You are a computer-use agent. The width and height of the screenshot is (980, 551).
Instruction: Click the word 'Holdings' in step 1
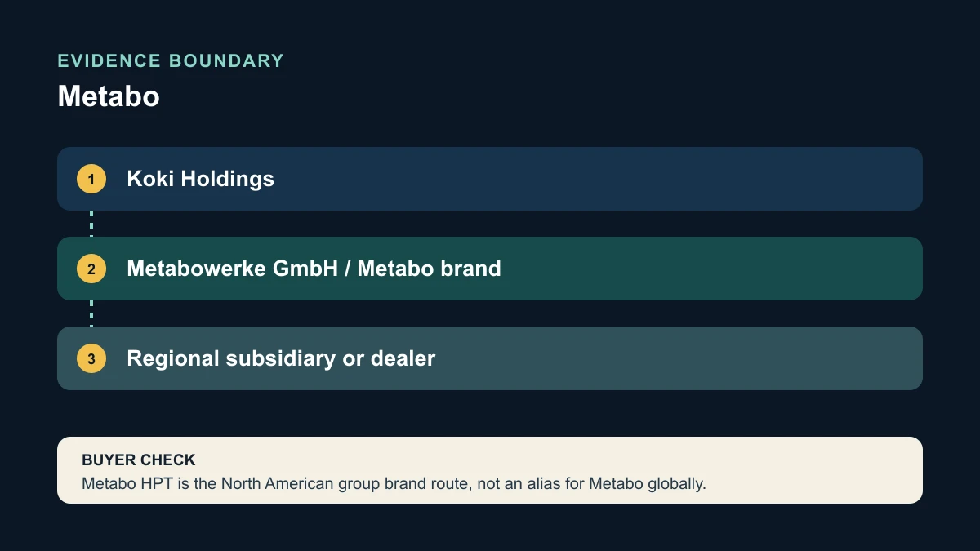[x=227, y=179]
